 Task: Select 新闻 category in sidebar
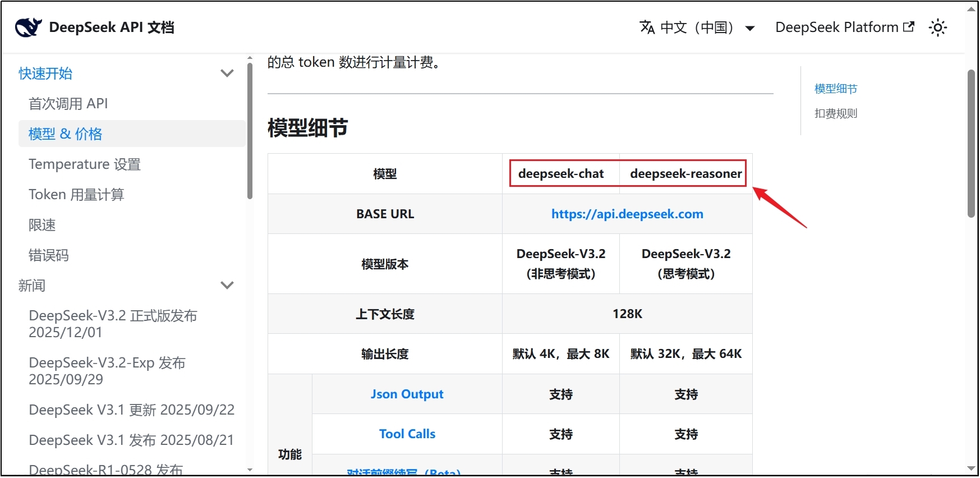click(x=32, y=285)
